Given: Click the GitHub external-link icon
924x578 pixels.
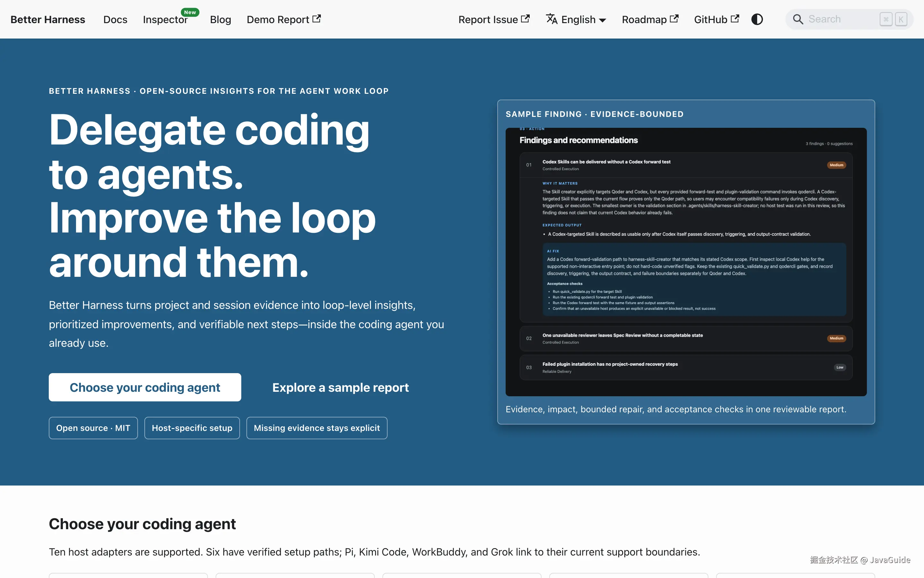Looking at the screenshot, I should coord(735,18).
